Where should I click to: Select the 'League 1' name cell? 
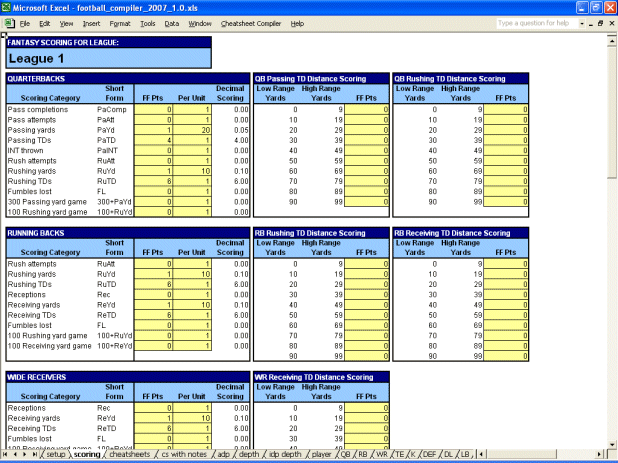[x=109, y=58]
